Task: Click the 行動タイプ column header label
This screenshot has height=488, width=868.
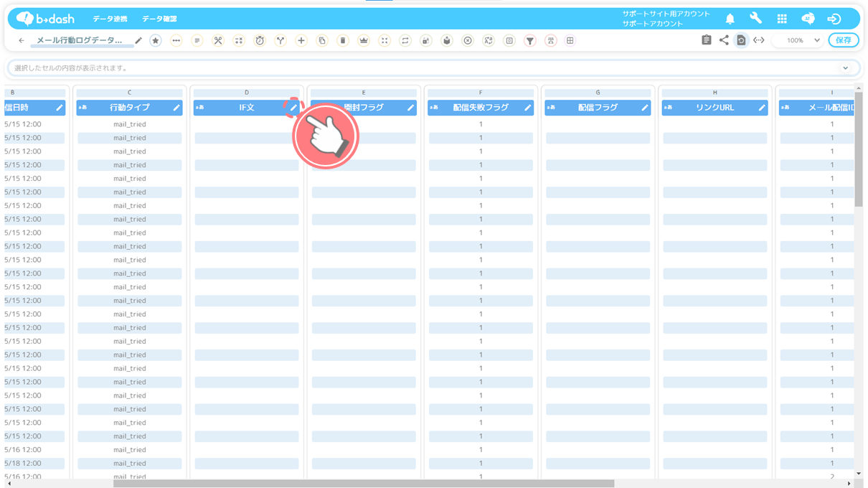Action: pyautogui.click(x=130, y=108)
